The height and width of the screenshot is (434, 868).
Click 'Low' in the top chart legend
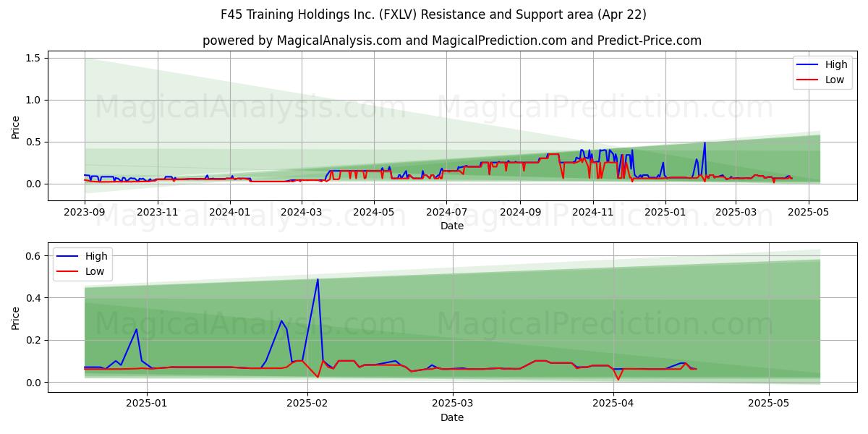click(x=835, y=80)
